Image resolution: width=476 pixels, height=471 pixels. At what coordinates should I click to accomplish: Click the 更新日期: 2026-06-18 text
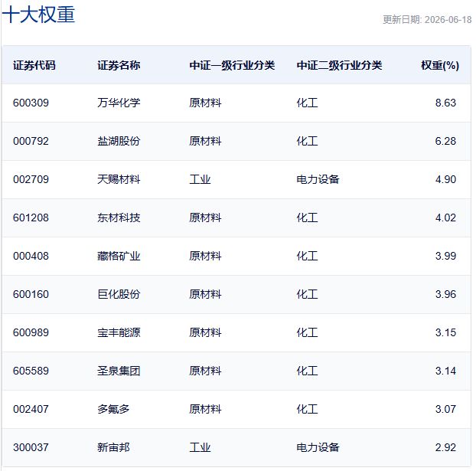click(427, 20)
